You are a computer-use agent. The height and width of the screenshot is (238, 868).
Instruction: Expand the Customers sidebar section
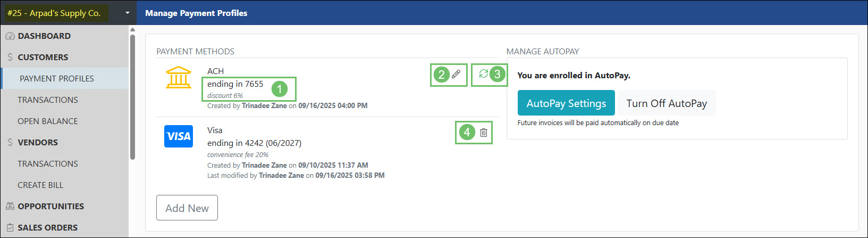point(43,57)
